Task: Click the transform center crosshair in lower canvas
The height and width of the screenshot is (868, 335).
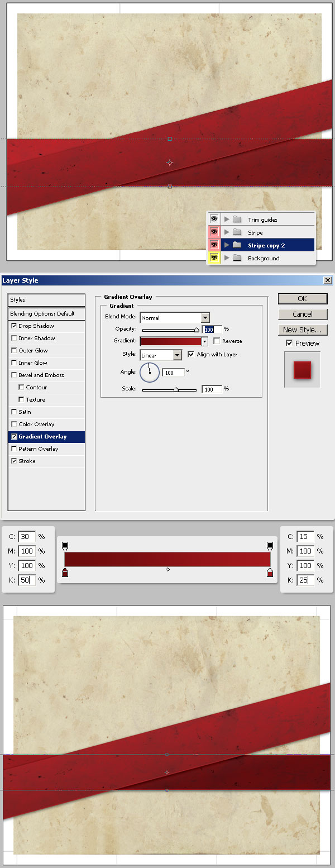Action: [x=167, y=772]
